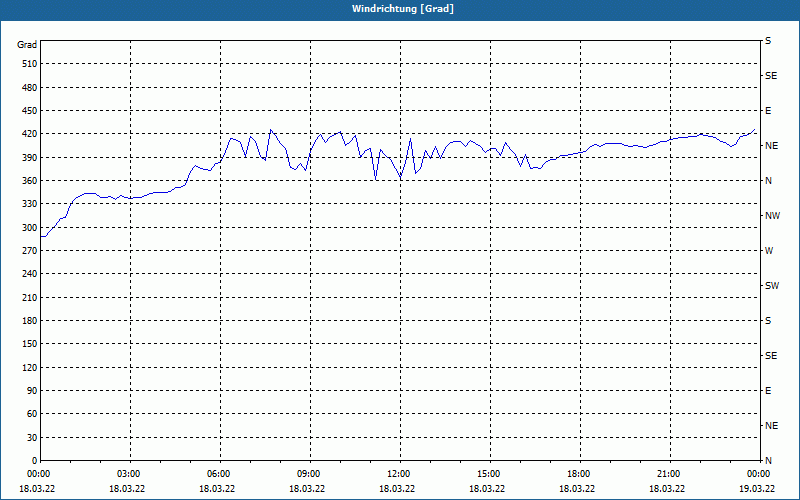The width and height of the screenshot is (800, 500).
Task: Click the 00:00 label above 19.03.22
Action: coord(759,474)
